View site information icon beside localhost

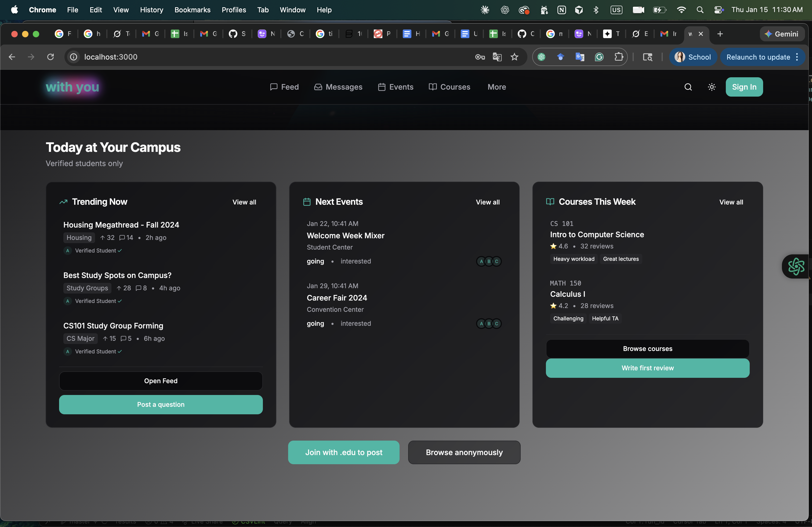(74, 57)
